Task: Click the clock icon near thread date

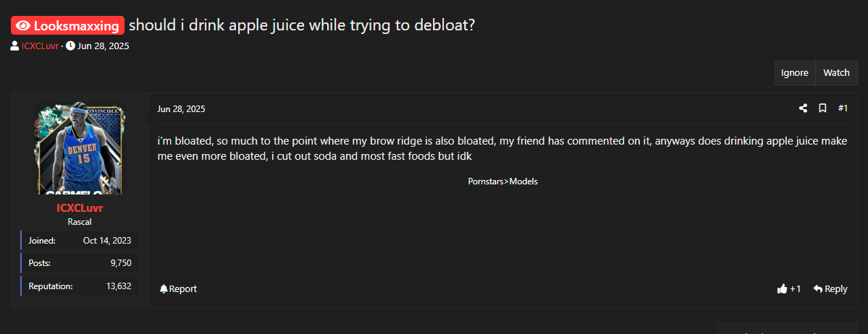Action: (70, 46)
